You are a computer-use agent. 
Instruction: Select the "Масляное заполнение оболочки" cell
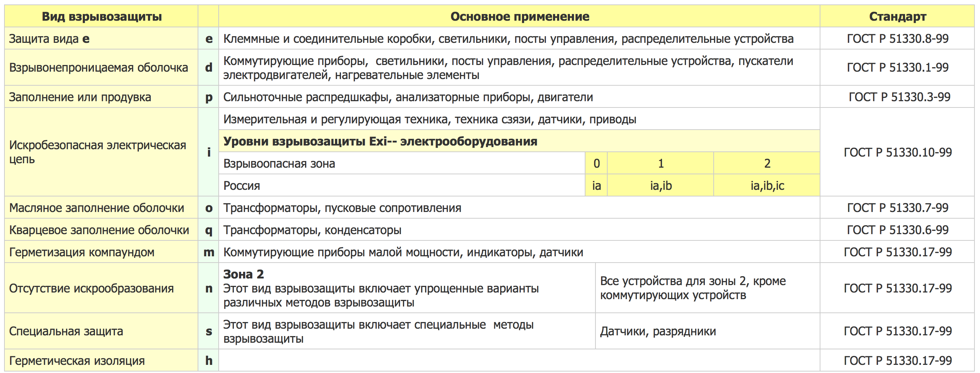pyautogui.click(x=97, y=208)
